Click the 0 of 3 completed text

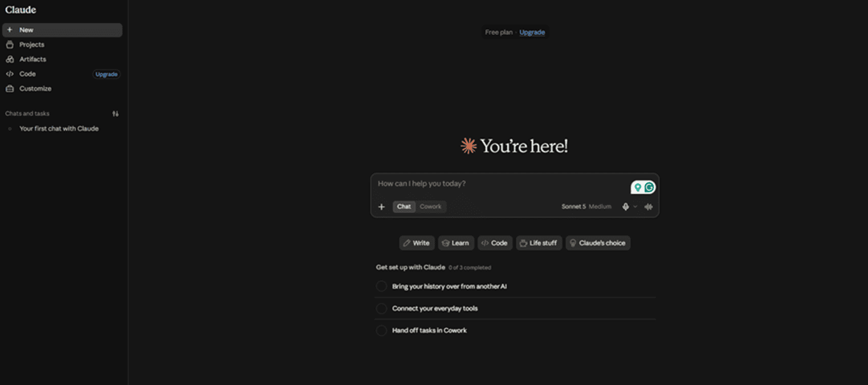tap(470, 268)
